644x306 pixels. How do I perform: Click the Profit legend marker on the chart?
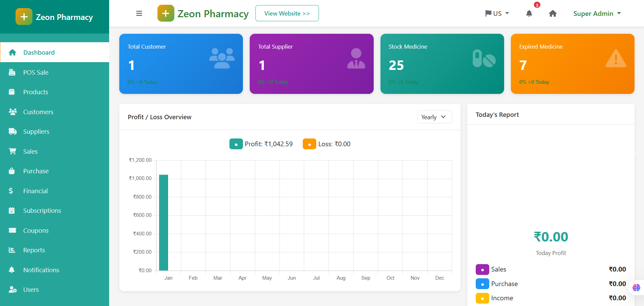click(236, 144)
